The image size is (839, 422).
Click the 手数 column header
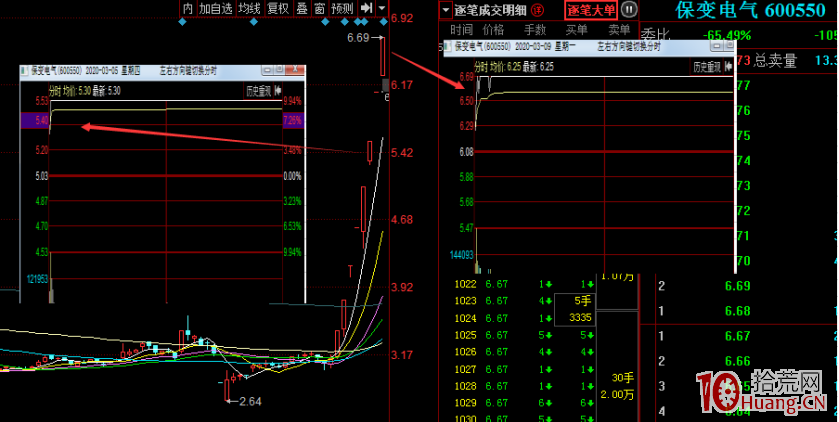(x=535, y=29)
